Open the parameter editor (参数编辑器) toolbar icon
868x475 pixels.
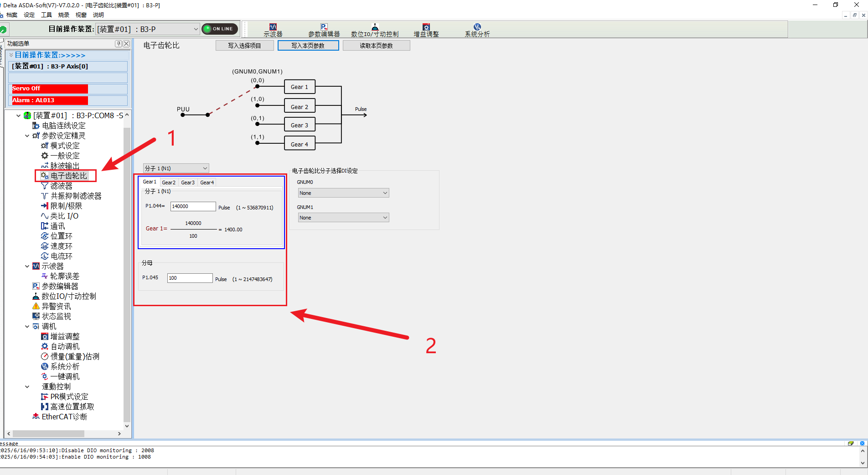click(324, 30)
